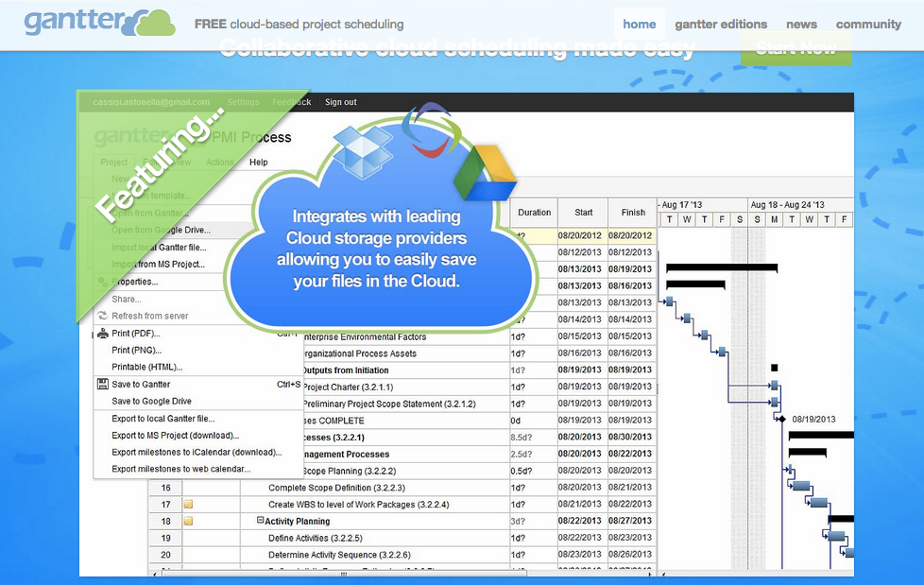Click the printer icon beside Print (PDF)
The width and height of the screenshot is (924, 585).
click(x=103, y=334)
